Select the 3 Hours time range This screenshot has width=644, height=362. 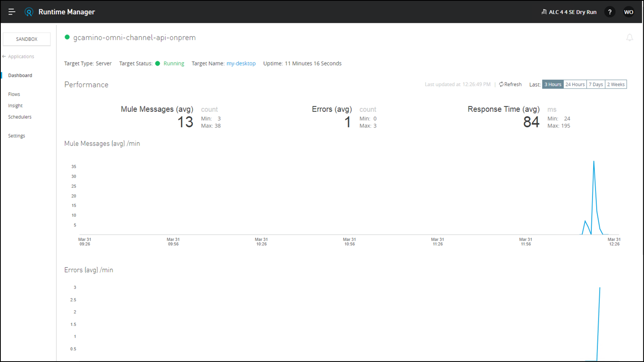click(553, 84)
